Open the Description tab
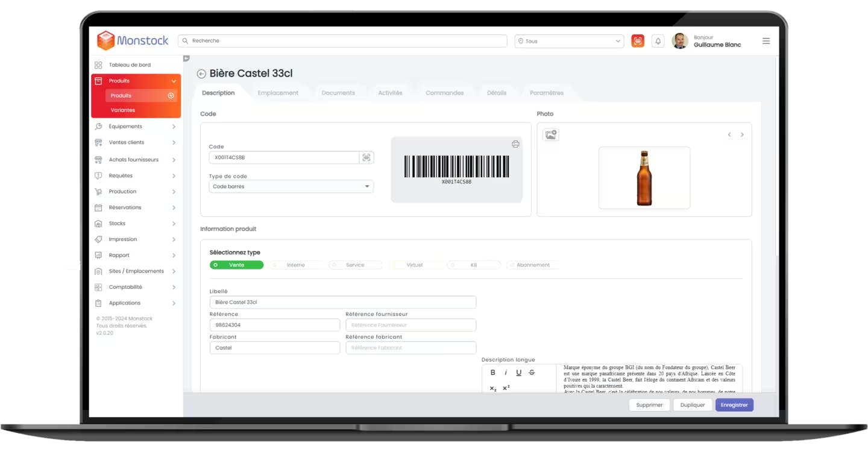 click(x=218, y=93)
